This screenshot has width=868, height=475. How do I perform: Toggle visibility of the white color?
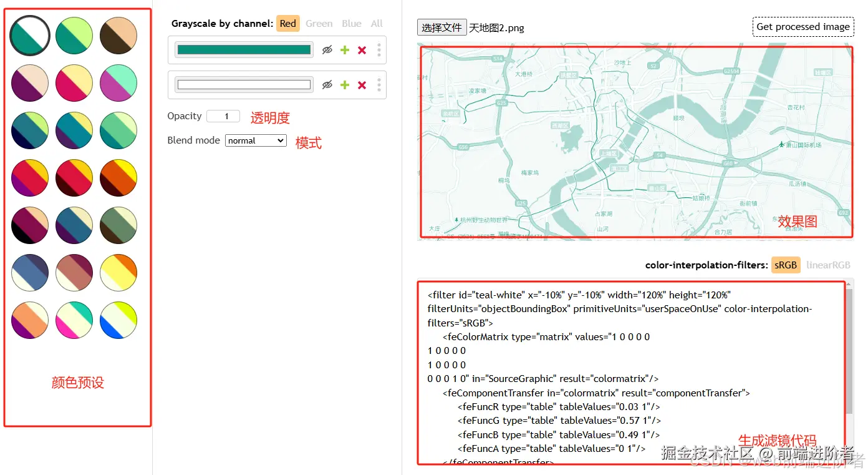point(327,85)
